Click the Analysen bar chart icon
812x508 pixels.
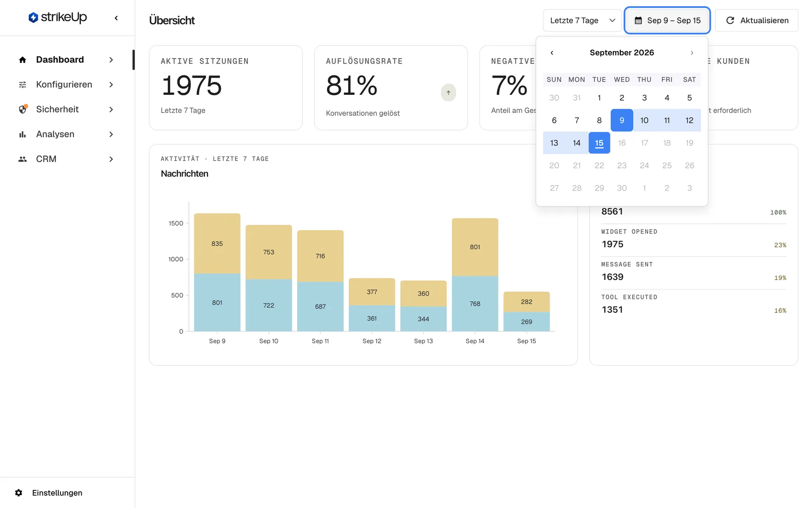[23, 134]
